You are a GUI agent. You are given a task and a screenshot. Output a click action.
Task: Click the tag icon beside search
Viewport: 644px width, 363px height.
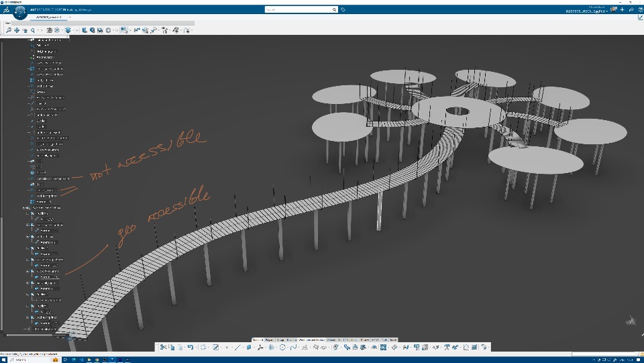point(343,9)
